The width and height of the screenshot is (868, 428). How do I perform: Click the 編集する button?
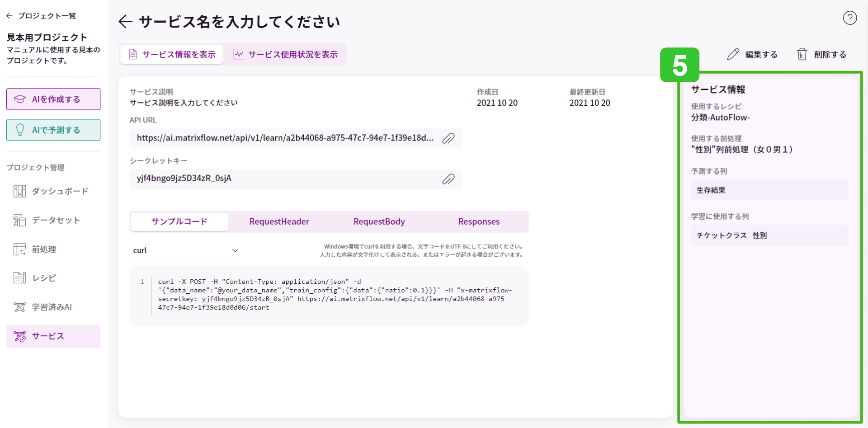tap(752, 54)
